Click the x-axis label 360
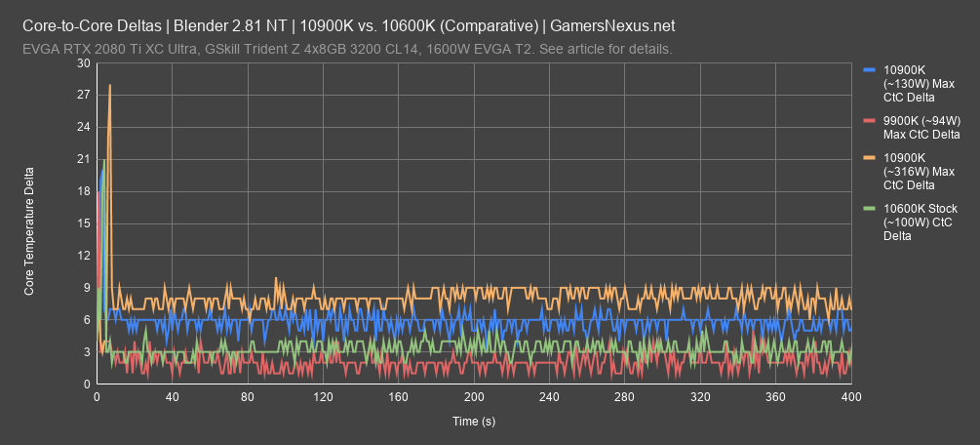This screenshot has height=445, width=980. (x=776, y=396)
